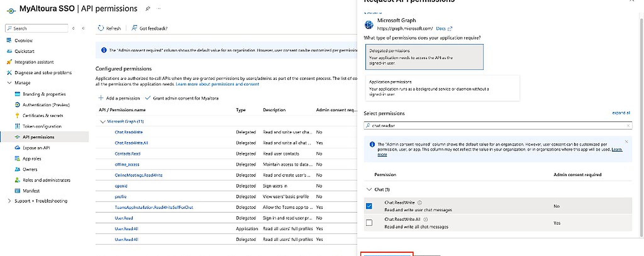
Task: Click the info icon in main page banner
Action: point(104,50)
